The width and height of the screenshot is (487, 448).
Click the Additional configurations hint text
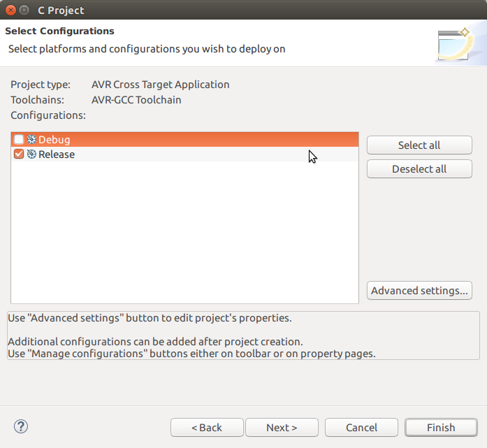click(155, 342)
